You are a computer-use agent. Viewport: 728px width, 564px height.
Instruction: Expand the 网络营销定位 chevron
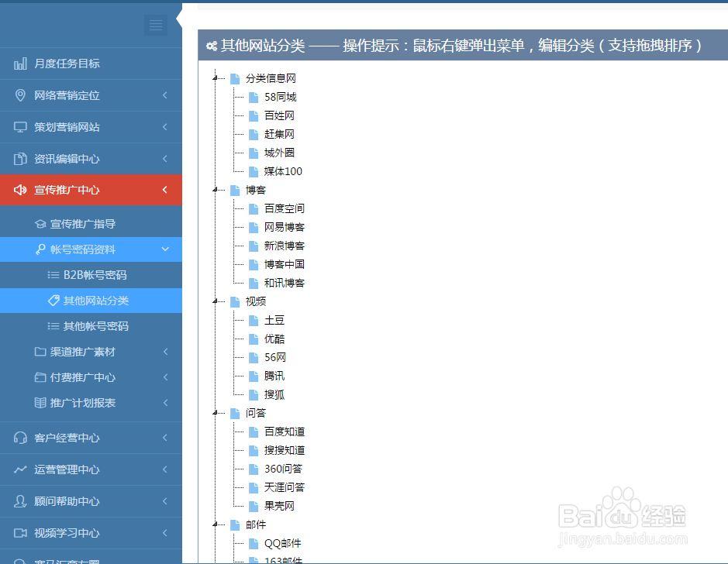tap(165, 95)
